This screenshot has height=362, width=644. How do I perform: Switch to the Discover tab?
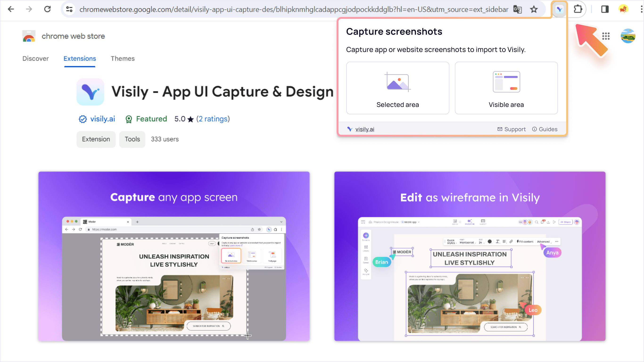36,58
